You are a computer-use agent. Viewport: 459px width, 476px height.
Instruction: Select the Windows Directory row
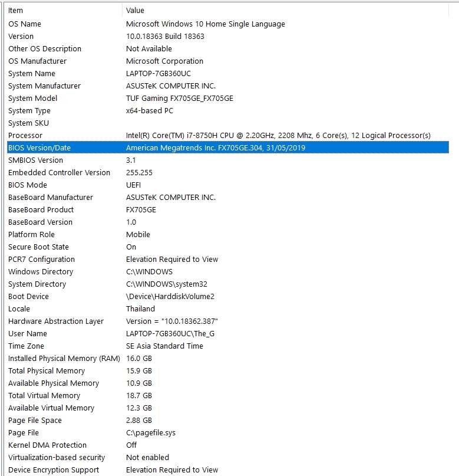tap(227, 272)
